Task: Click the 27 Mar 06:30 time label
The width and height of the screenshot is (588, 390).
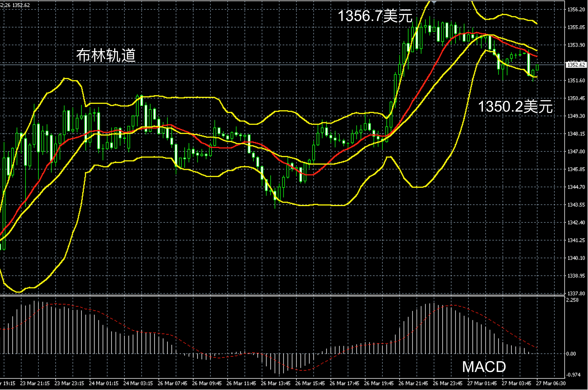Action: coord(551,383)
